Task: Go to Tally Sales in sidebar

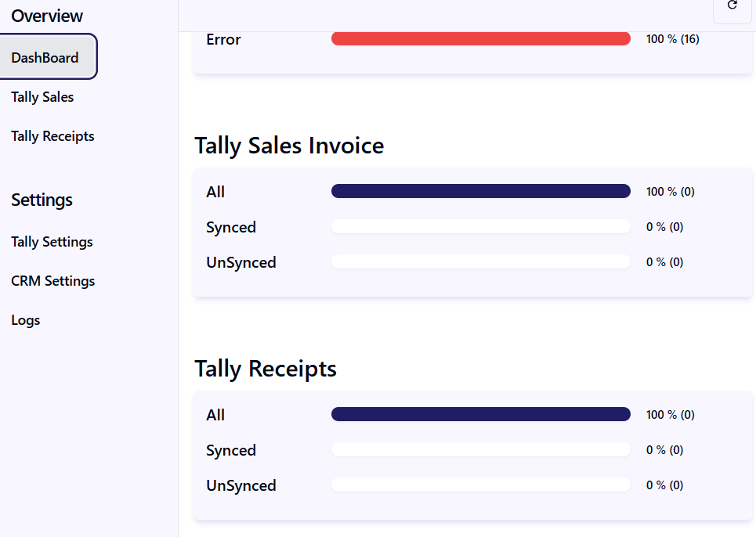Action: [42, 97]
